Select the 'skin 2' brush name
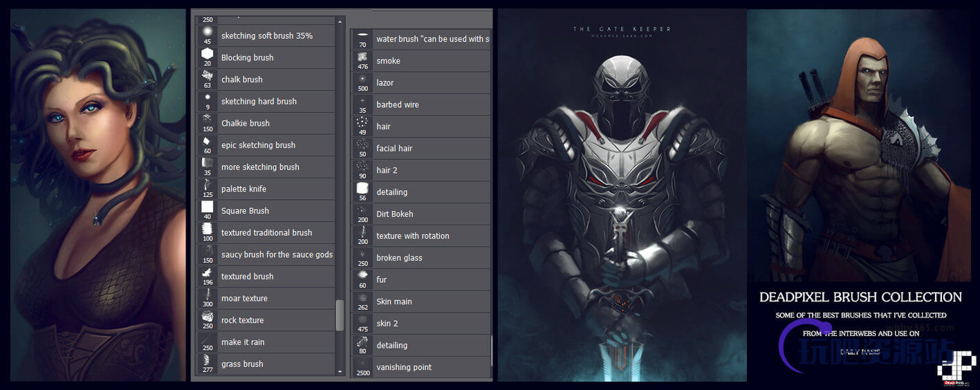 (x=387, y=324)
